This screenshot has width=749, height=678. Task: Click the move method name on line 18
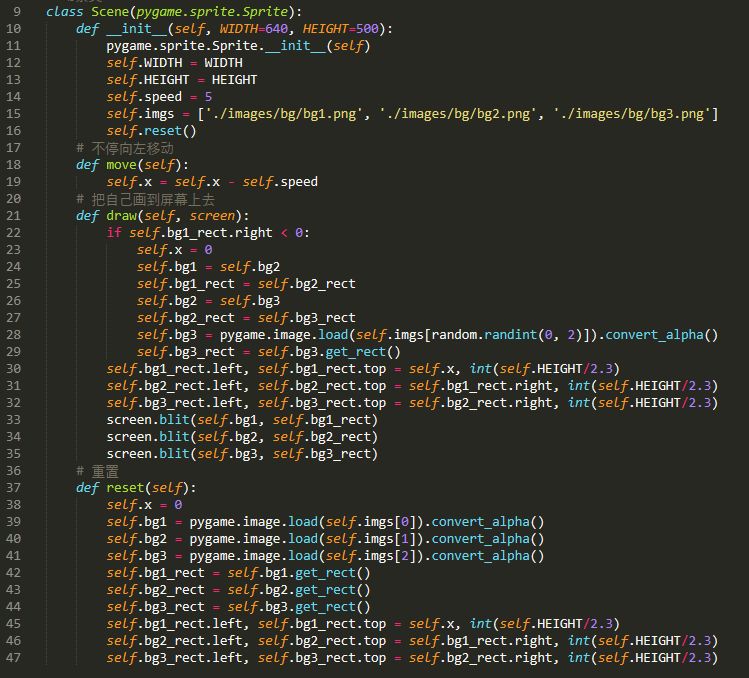point(121,165)
